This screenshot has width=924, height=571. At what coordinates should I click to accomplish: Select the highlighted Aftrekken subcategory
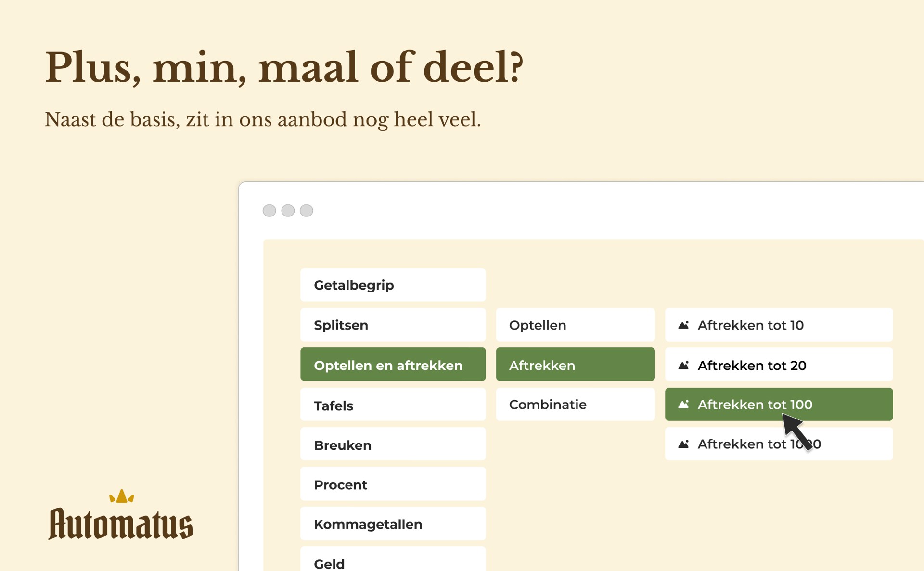tap(575, 365)
